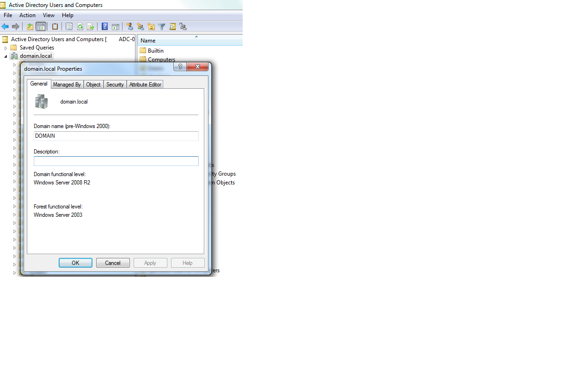This screenshot has height=373, width=588.
Task: Click the domain server icon in Properties dialog
Action: tap(42, 102)
